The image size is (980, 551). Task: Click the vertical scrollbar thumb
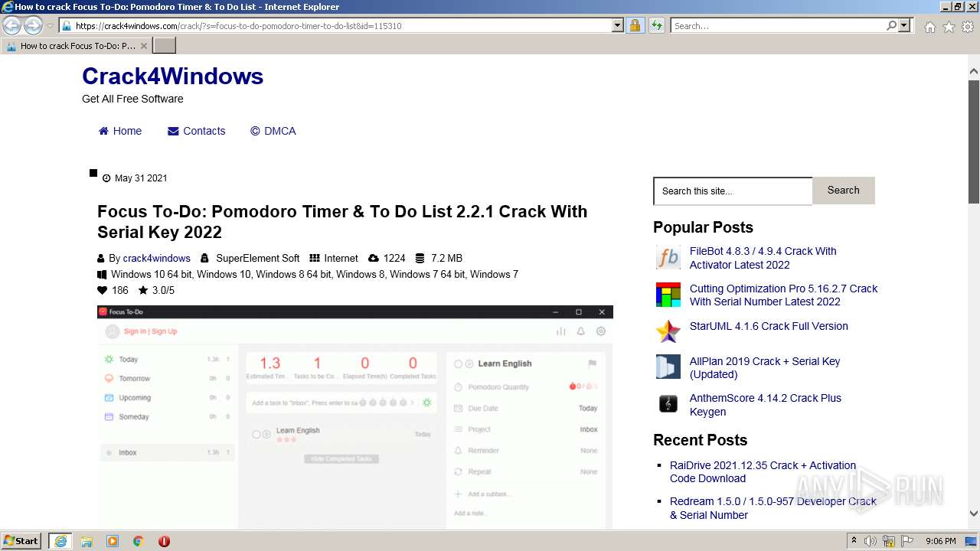coord(974,142)
